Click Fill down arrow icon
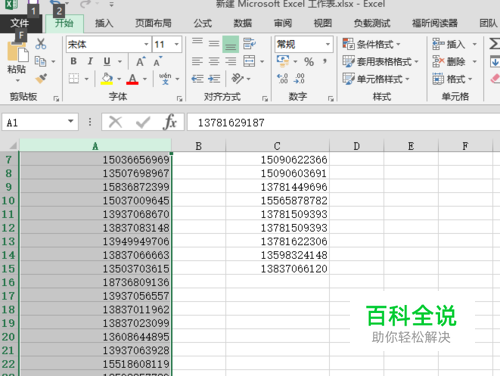 coord(495,61)
